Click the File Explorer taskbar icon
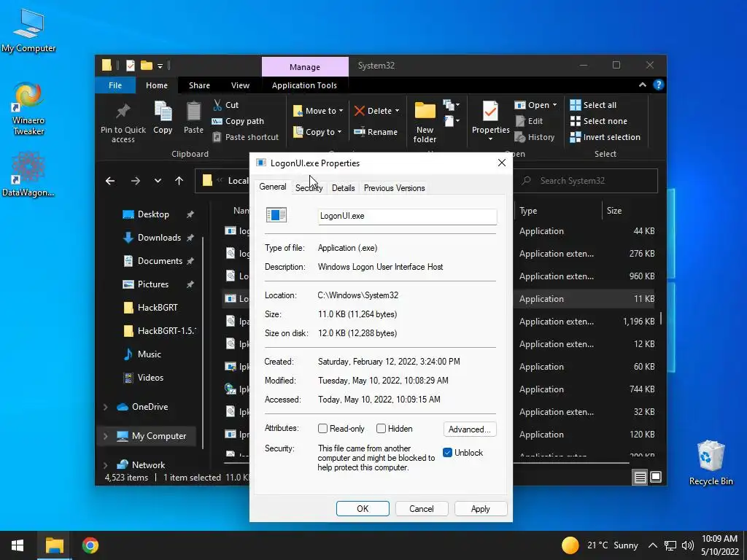 [x=54, y=545]
